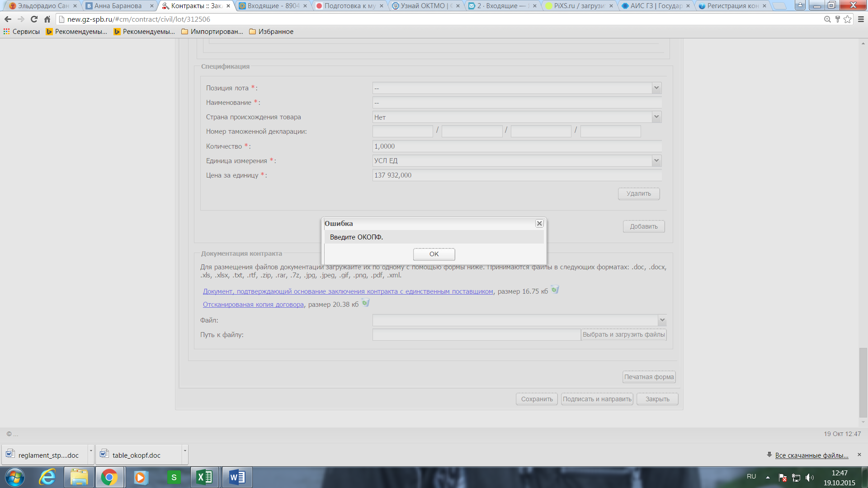Click OK in the error dialog
Screen dimensions: 868x488
pyautogui.click(x=434, y=254)
